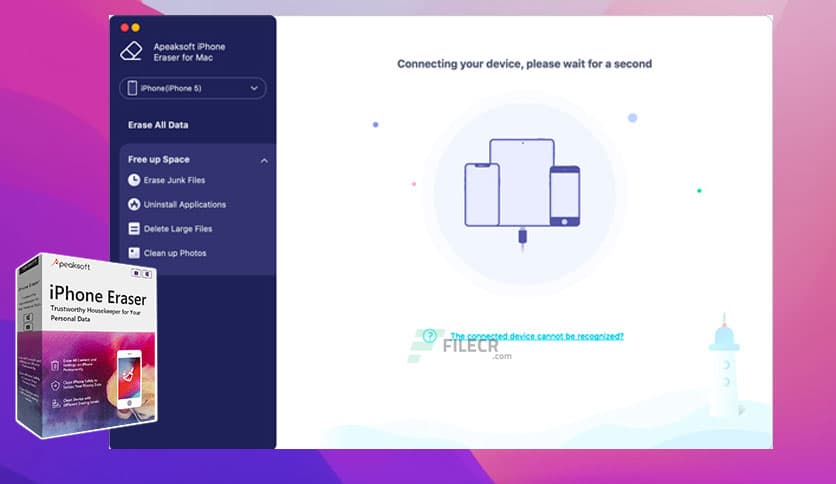This screenshot has height=484, width=836.
Task: Click the Clean up Photos icon
Action: [x=134, y=253]
